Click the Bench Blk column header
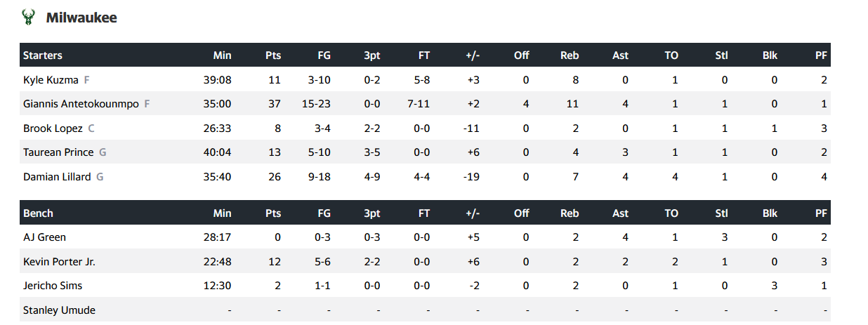This screenshot has width=868, height=325. (770, 213)
